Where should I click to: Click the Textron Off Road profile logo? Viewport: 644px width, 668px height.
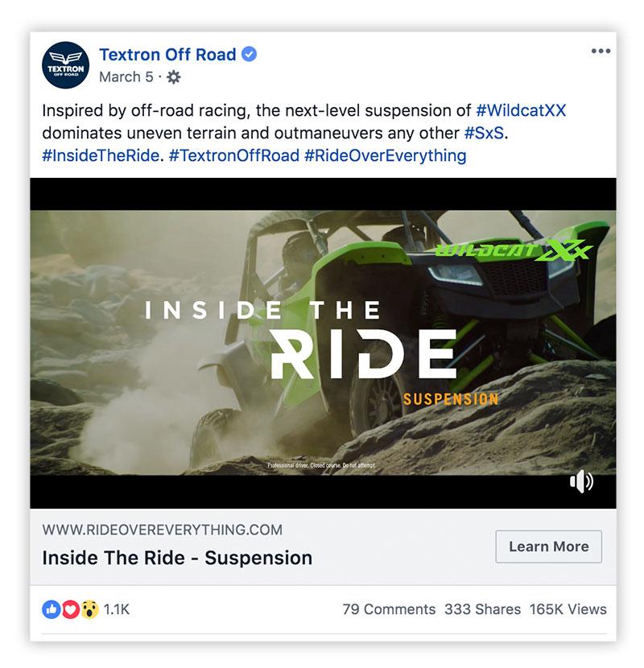point(66,64)
